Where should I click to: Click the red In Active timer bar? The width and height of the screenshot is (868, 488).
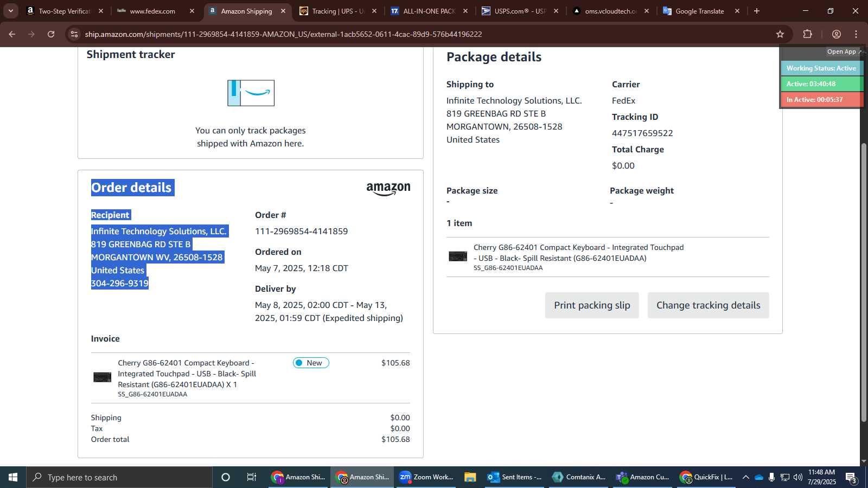click(x=821, y=100)
